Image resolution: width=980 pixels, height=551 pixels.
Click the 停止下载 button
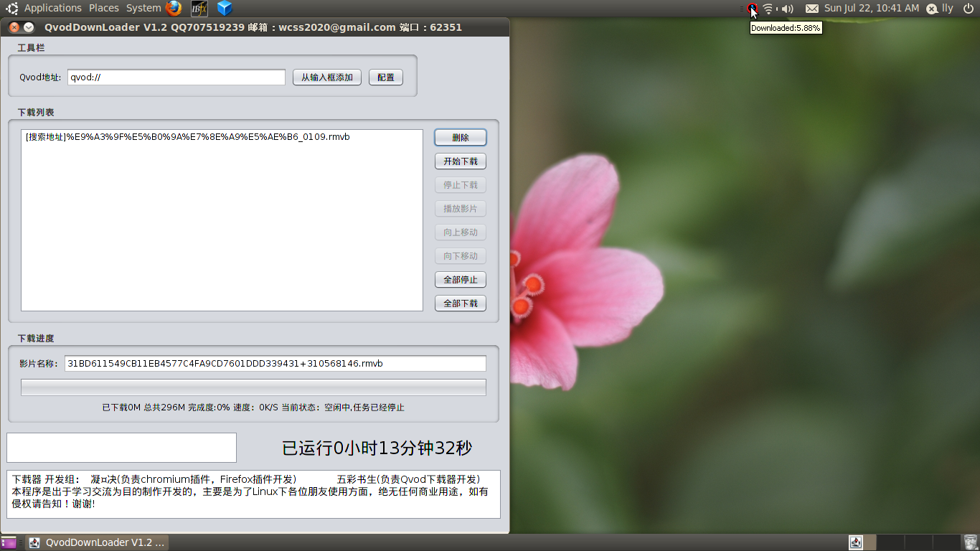tap(461, 185)
